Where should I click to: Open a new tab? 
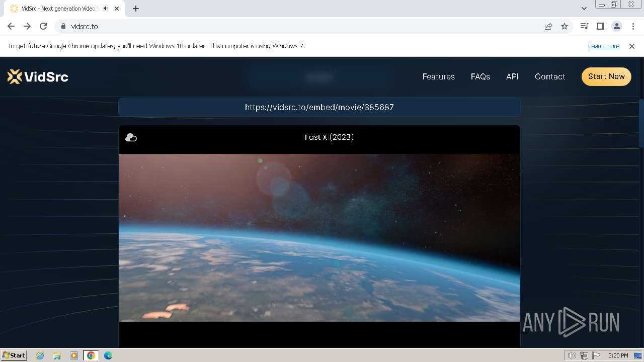[136, 9]
